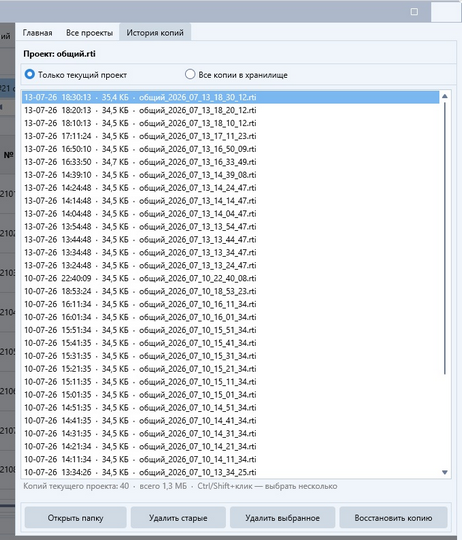Click the scrollbar down arrow
The height and width of the screenshot is (540, 462).
(444, 472)
